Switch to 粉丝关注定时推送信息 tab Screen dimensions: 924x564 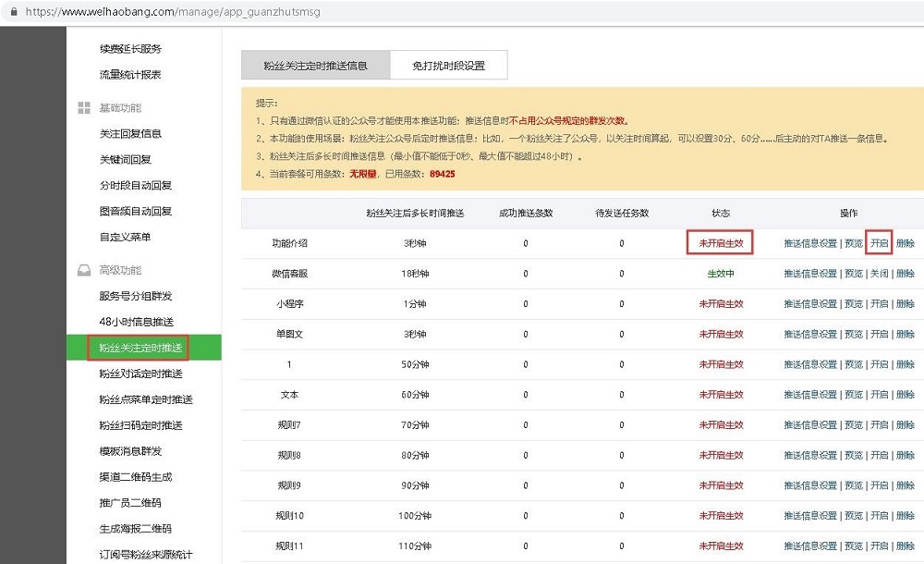coord(315,65)
